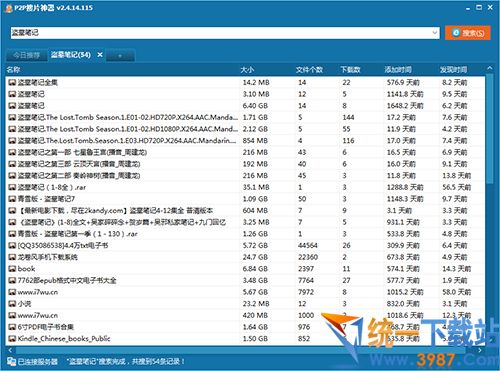
Task: Select the 盗墓笔记(54) results tab
Action: [71, 55]
